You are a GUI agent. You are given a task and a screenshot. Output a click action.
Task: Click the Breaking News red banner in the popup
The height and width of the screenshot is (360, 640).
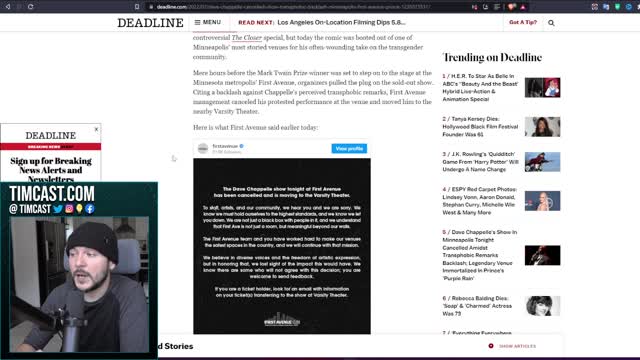click(51, 147)
